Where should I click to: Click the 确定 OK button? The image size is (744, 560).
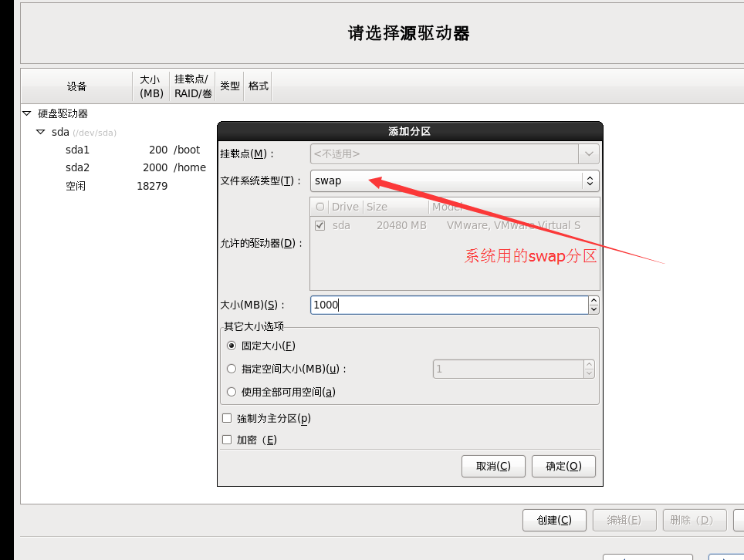point(563,466)
